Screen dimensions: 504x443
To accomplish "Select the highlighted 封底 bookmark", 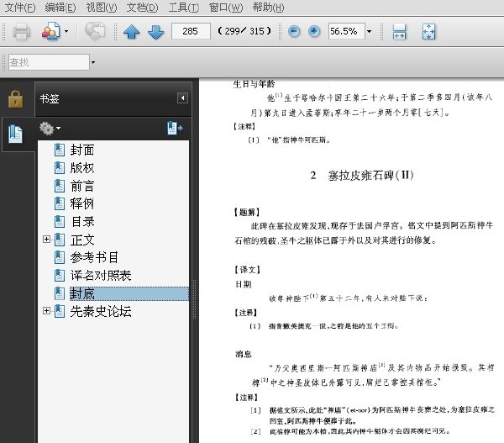I will point(129,293).
